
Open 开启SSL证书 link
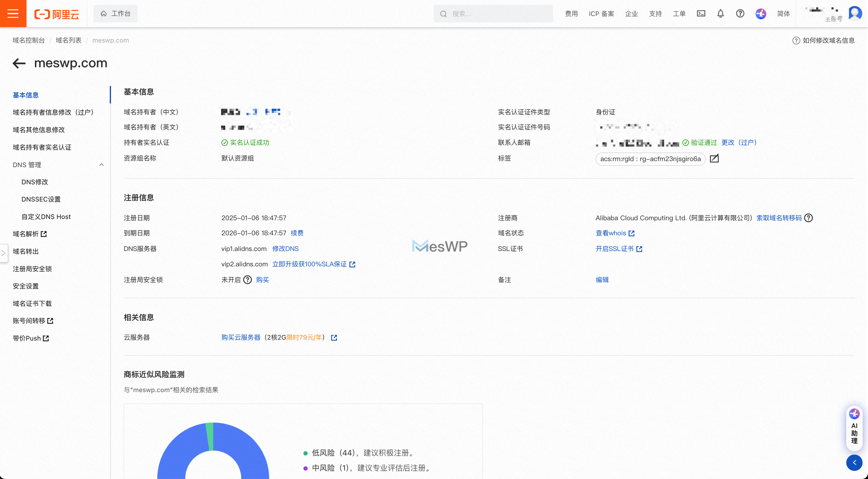(619, 249)
